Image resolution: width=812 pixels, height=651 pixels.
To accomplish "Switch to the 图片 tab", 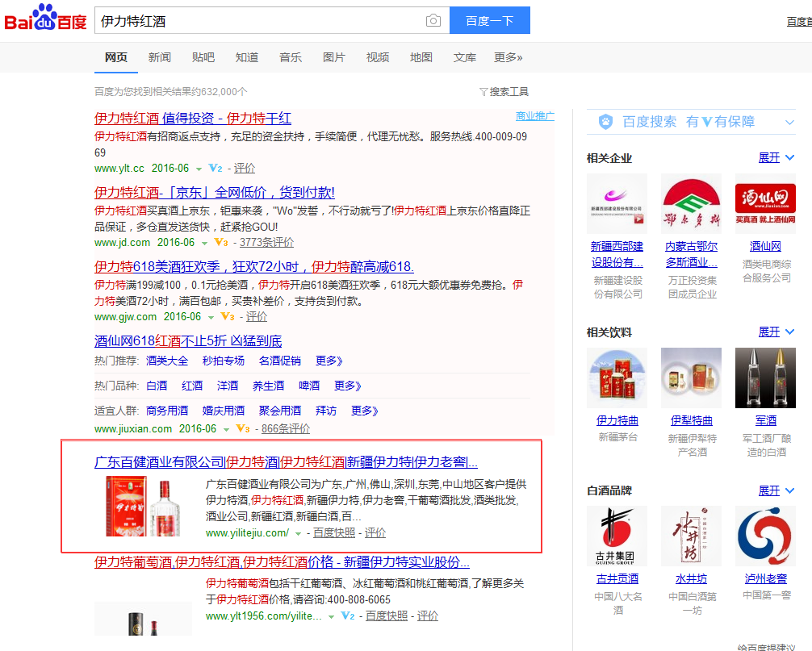I will (x=334, y=57).
